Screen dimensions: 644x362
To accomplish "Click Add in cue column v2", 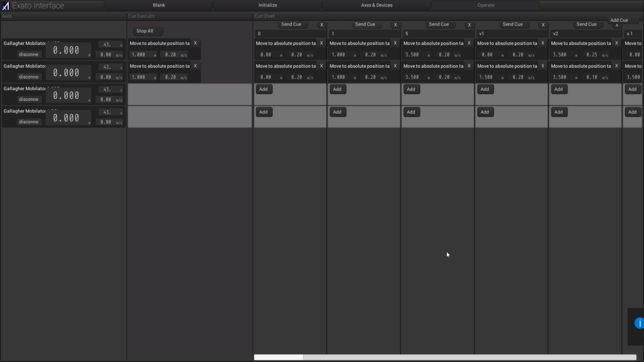I will pos(559,89).
